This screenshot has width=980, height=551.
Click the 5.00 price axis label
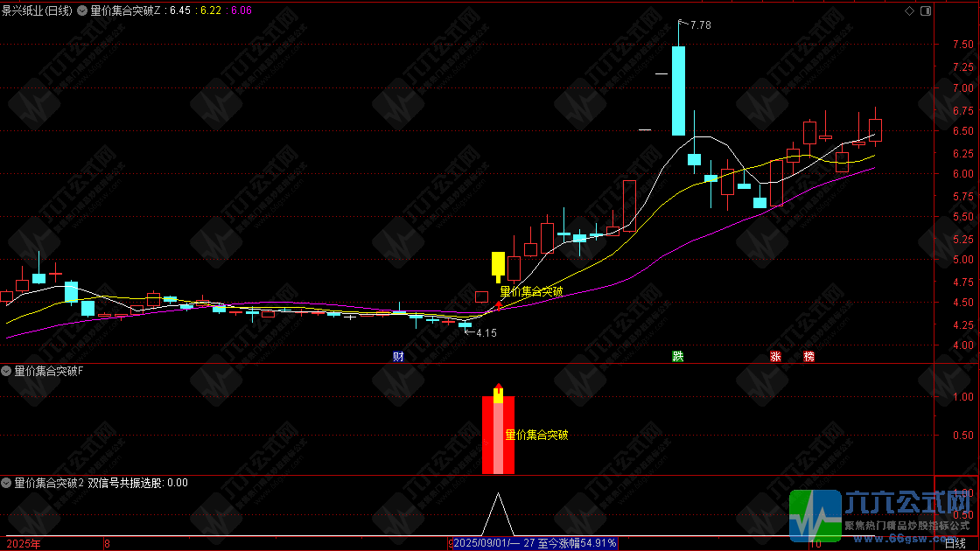[x=963, y=259]
